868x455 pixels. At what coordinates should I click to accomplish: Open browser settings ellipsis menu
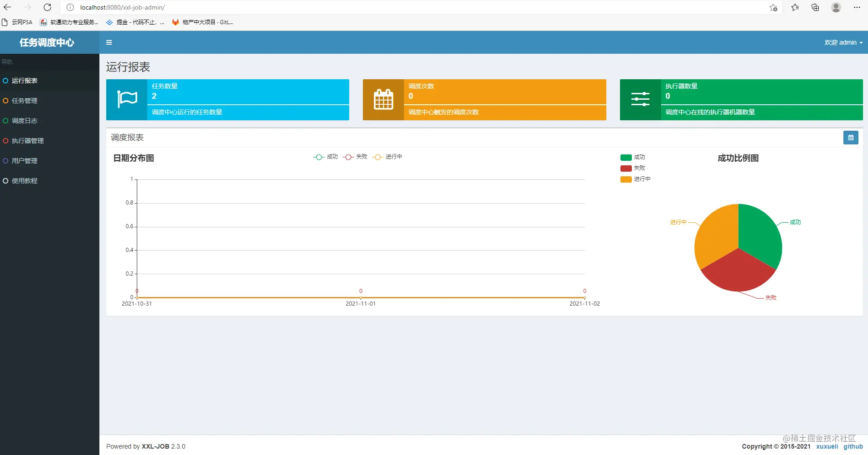(857, 7)
